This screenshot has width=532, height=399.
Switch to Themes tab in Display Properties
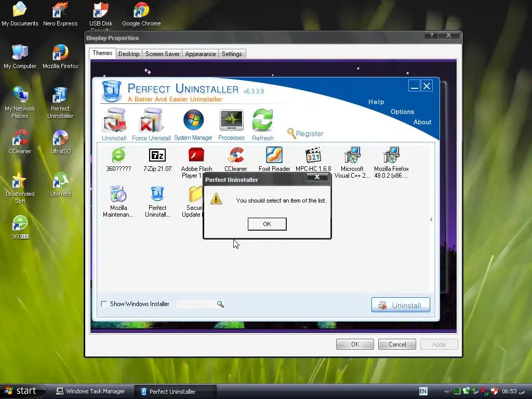point(102,54)
